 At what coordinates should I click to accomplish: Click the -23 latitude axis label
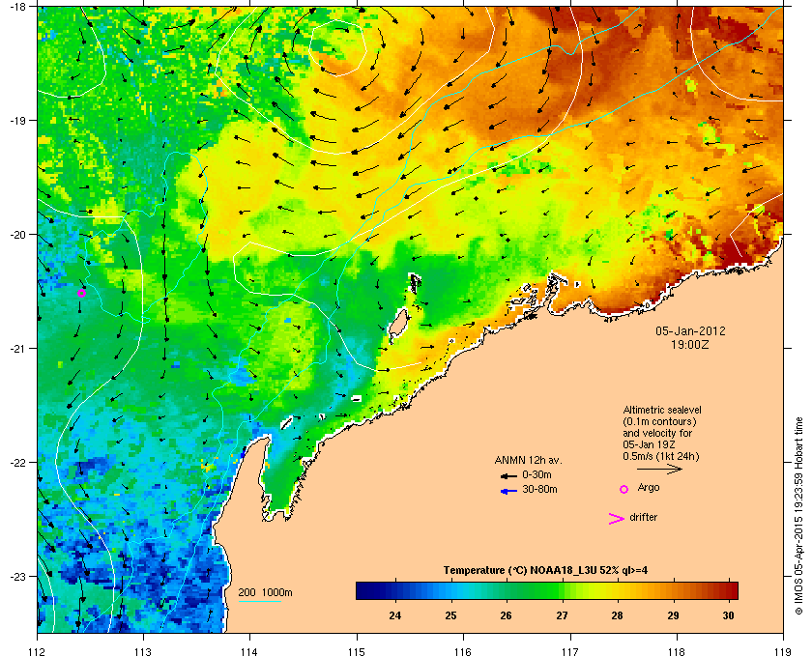point(17,576)
